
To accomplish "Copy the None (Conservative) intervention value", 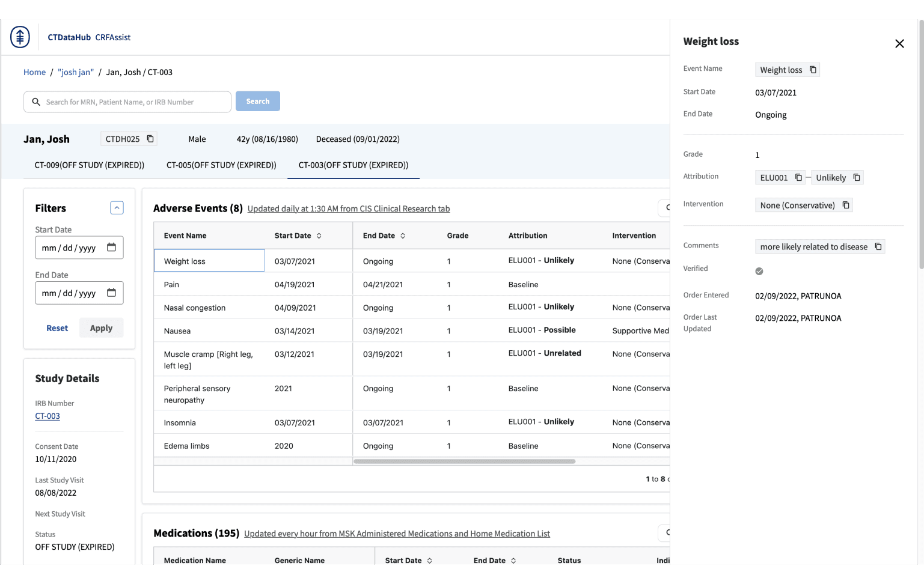I will [x=846, y=205].
